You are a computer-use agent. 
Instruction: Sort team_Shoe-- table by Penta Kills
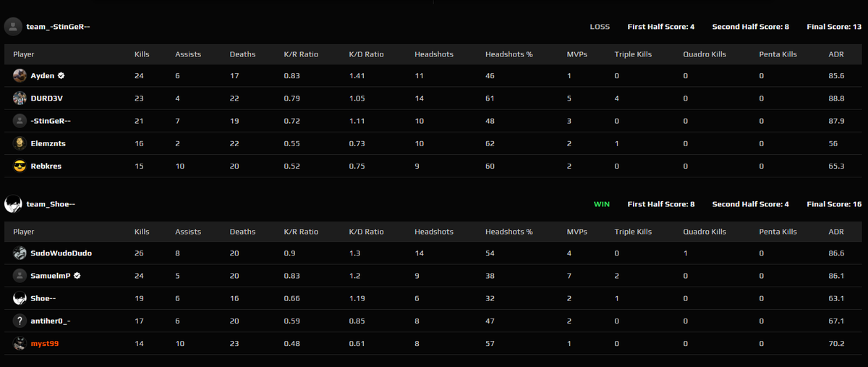point(778,232)
